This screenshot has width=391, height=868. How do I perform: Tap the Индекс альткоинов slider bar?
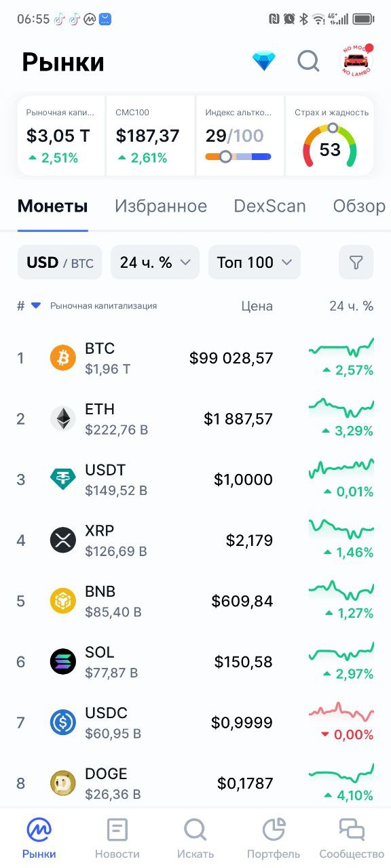coord(238,157)
